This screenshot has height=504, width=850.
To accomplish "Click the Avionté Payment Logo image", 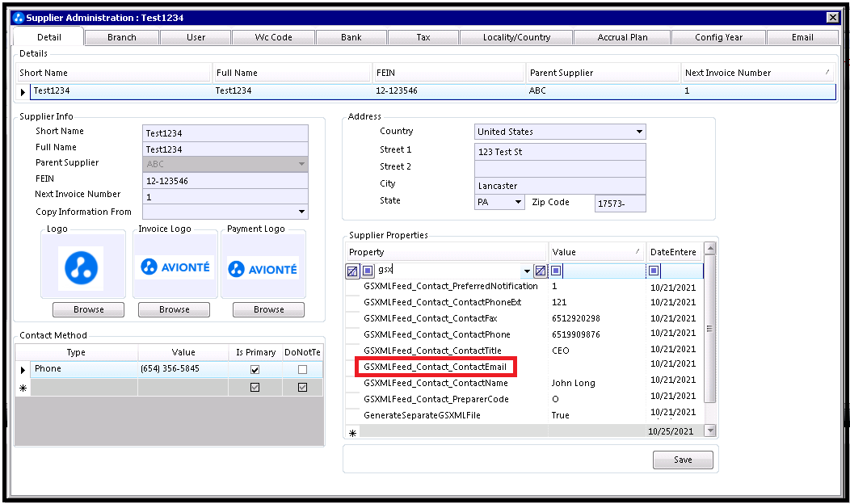I will click(x=263, y=268).
